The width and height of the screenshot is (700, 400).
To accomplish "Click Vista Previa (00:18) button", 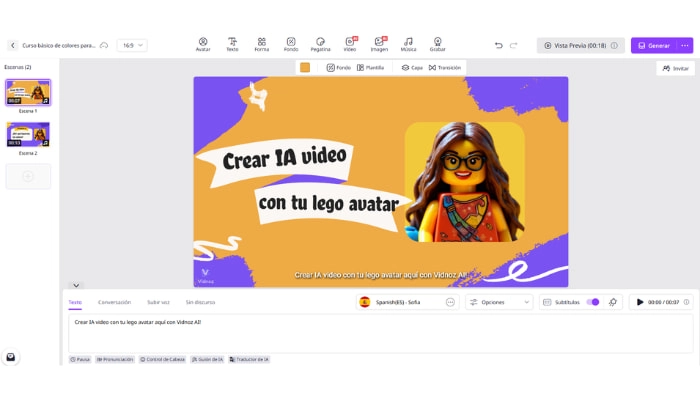I will coord(580,45).
